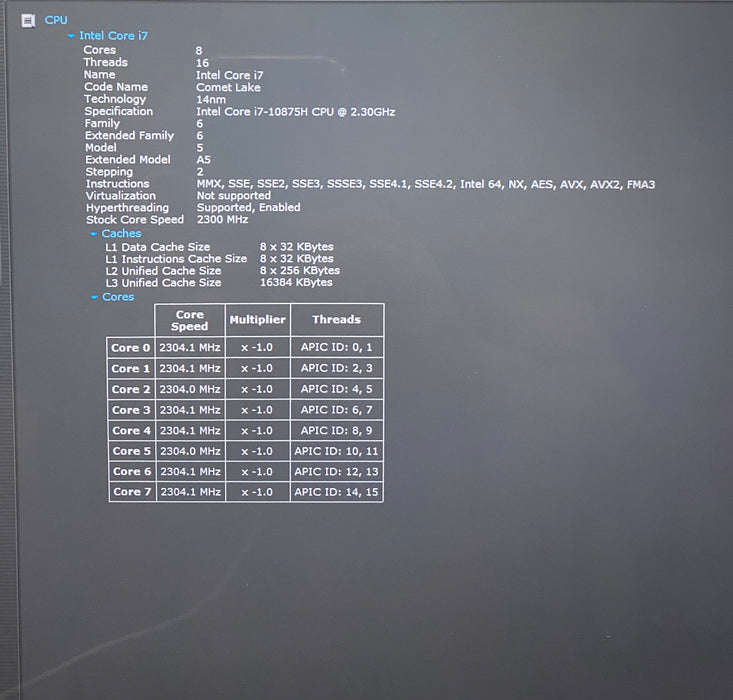Click the CPU chip icon
This screenshot has width=733, height=700.
click(x=28, y=21)
